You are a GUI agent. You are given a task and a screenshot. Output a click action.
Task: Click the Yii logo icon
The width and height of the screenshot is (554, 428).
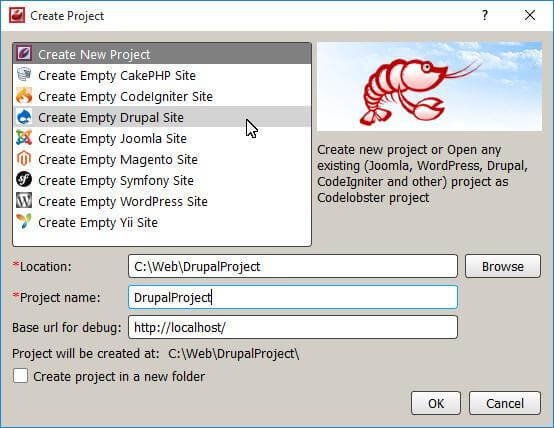pyautogui.click(x=24, y=222)
